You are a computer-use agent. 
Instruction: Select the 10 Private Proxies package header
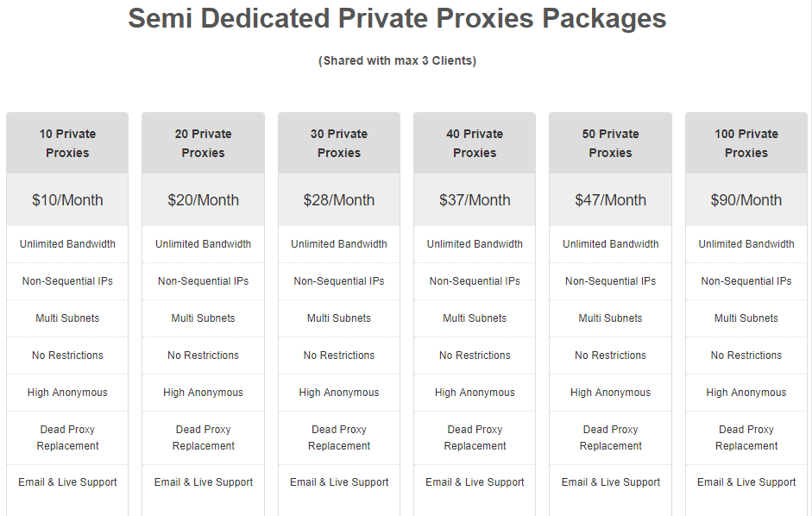click(x=67, y=143)
